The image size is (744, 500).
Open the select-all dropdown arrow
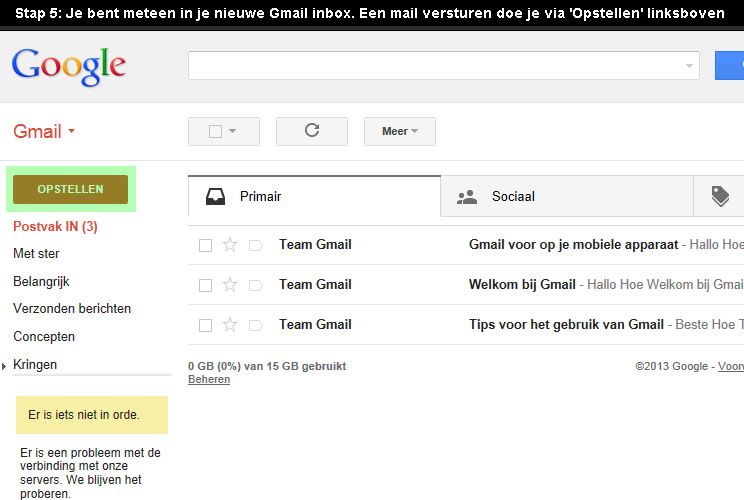[x=232, y=131]
